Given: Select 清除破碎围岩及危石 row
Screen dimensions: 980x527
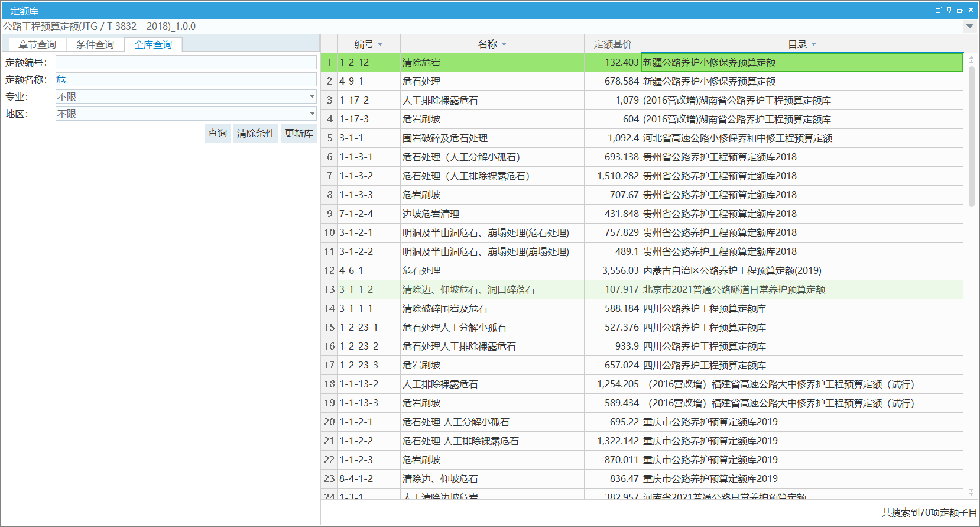Looking at the screenshot, I should pyautogui.click(x=641, y=308).
